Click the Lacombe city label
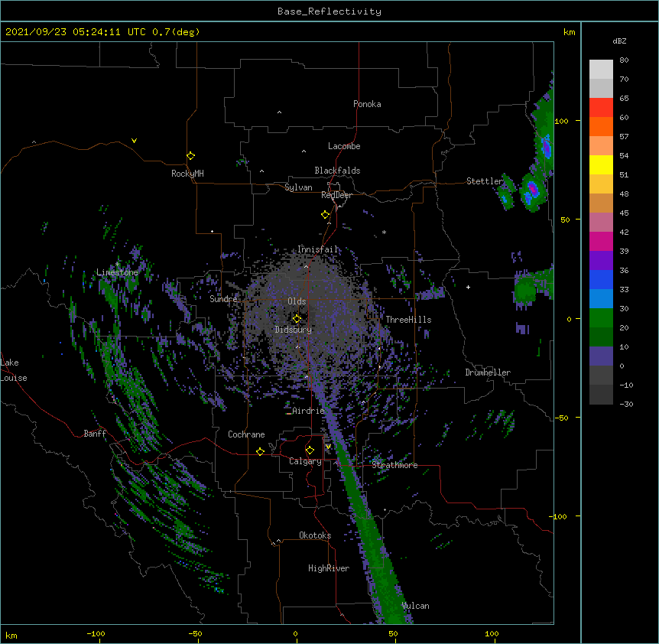The image size is (659, 644). [x=344, y=146]
